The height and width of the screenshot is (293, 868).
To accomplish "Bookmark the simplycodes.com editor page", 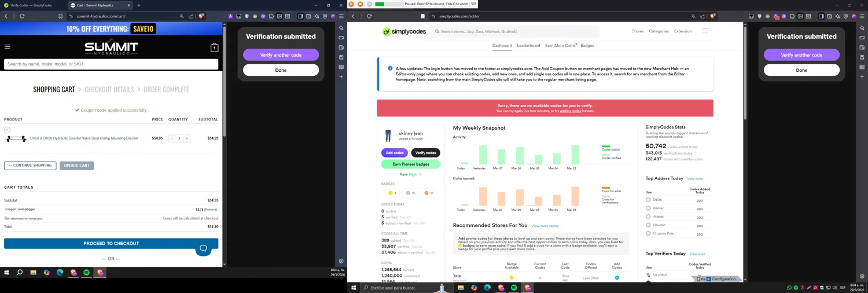I will [x=422, y=16].
